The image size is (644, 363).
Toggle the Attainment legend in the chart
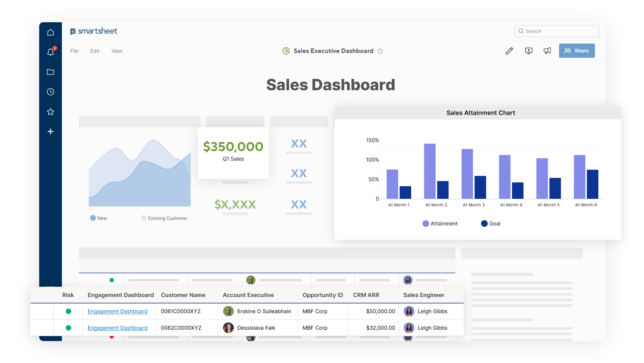tap(440, 223)
